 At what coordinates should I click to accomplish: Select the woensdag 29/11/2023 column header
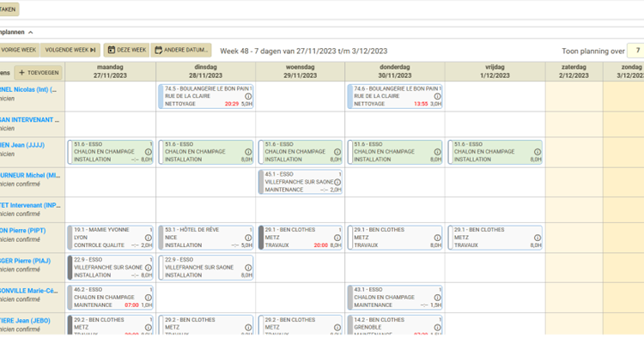tap(301, 71)
